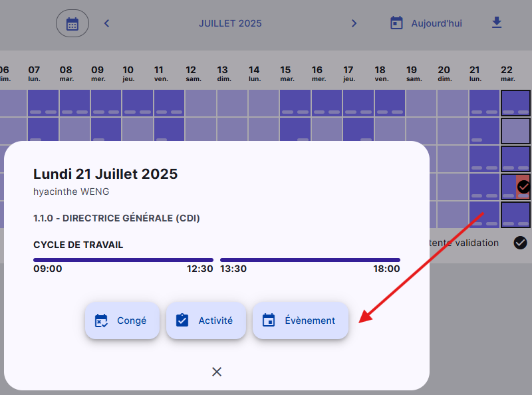532x395 pixels.
Task: Jump to today via Aujourd'hui button
Action: tap(426, 23)
